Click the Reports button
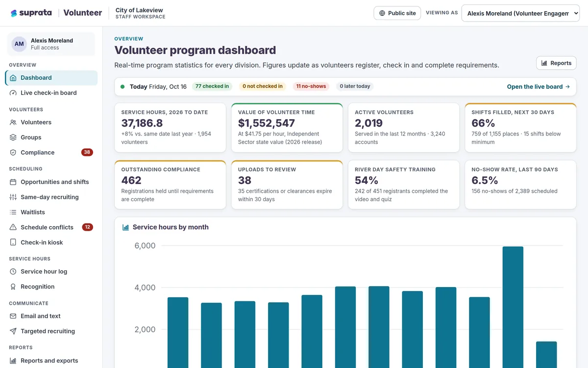The height and width of the screenshot is (368, 588). [x=556, y=63]
